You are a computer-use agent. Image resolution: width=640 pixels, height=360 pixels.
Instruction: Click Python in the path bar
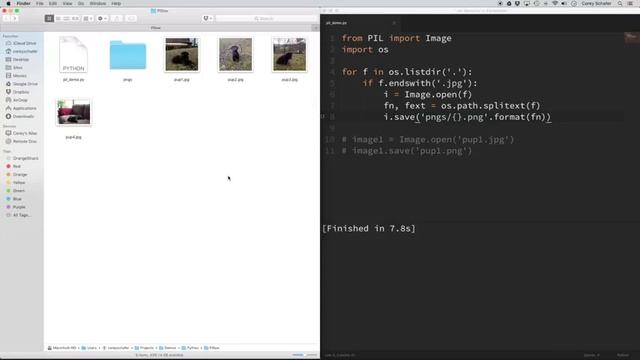point(190,348)
